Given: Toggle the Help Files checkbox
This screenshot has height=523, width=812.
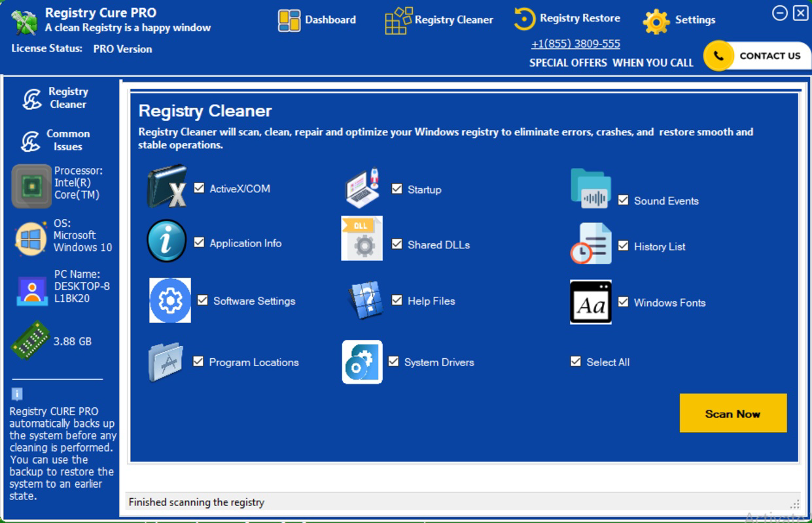Looking at the screenshot, I should coord(397,301).
